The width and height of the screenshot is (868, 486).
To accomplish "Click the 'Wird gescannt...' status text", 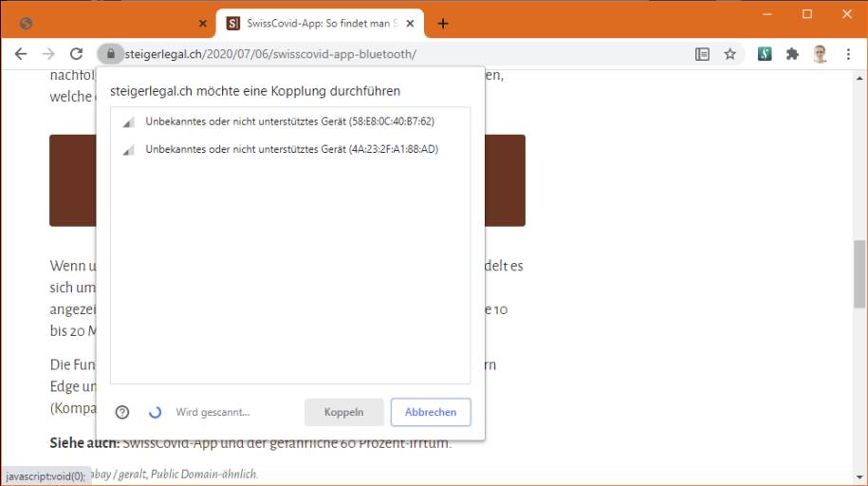I will [x=212, y=412].
